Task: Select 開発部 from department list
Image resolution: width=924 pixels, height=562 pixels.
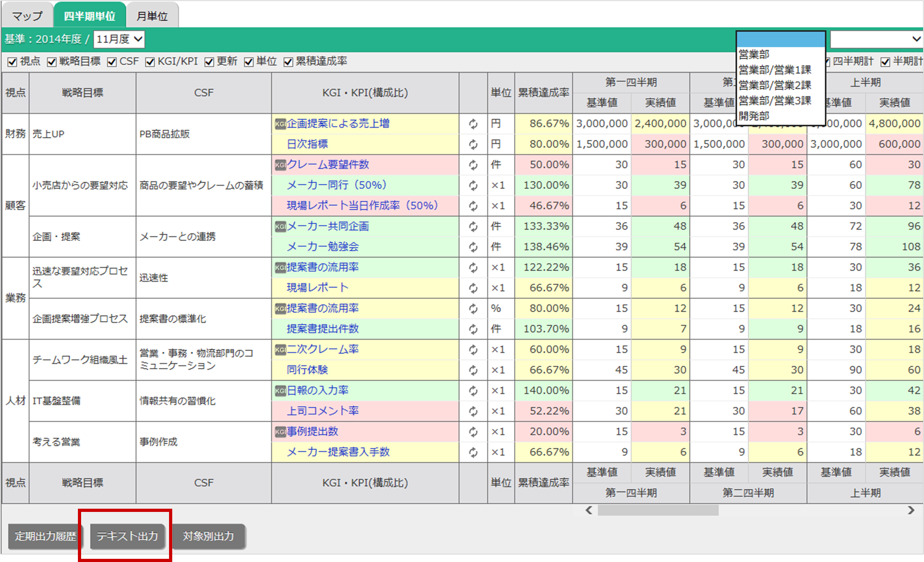Action: pyautogui.click(x=781, y=116)
